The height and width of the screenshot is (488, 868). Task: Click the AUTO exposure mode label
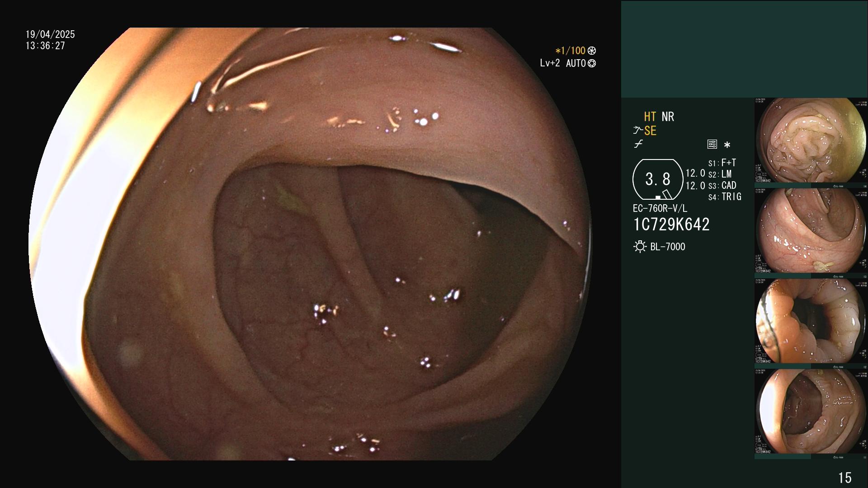click(576, 63)
